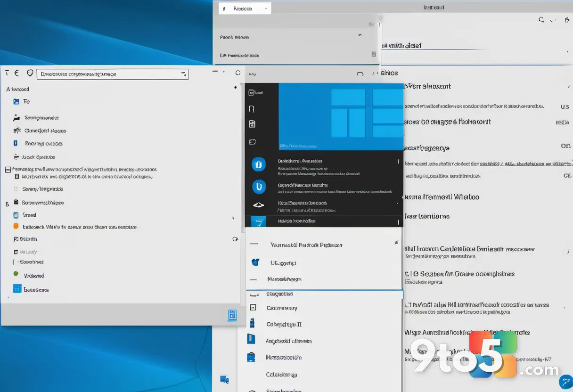Click the orange square icon in left list
The height and width of the screenshot is (392, 573).
[x=16, y=227]
